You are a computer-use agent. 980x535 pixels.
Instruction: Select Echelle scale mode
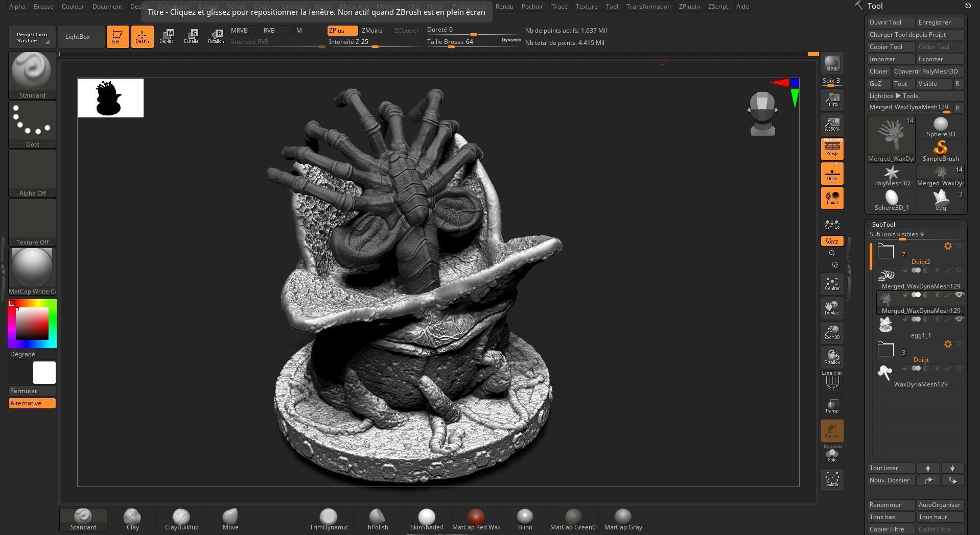(191, 37)
